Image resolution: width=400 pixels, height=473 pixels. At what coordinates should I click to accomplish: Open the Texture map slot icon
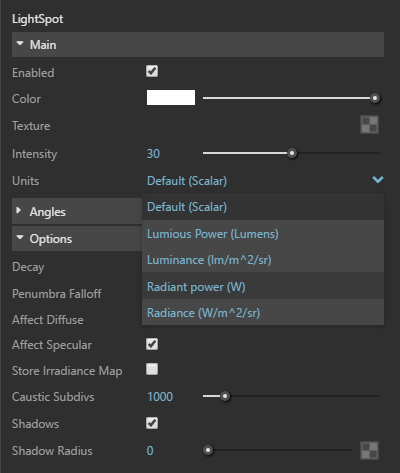coord(369,125)
